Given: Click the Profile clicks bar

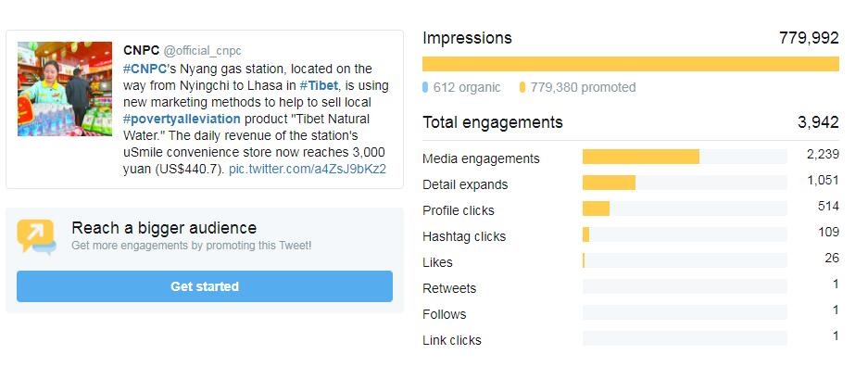Looking at the screenshot, I should pos(685,209).
